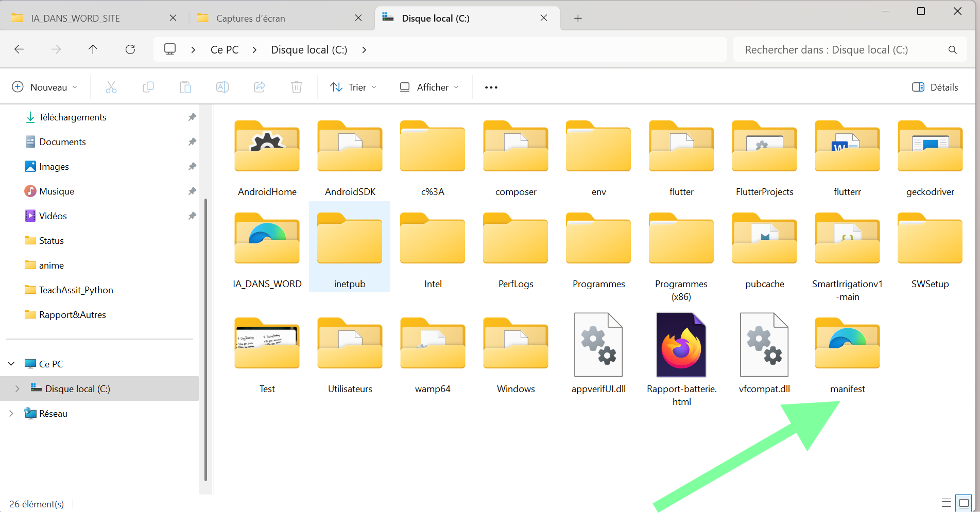Click Disque local (C:) breadcrumb
The width and height of the screenshot is (980, 513).
[x=309, y=50]
